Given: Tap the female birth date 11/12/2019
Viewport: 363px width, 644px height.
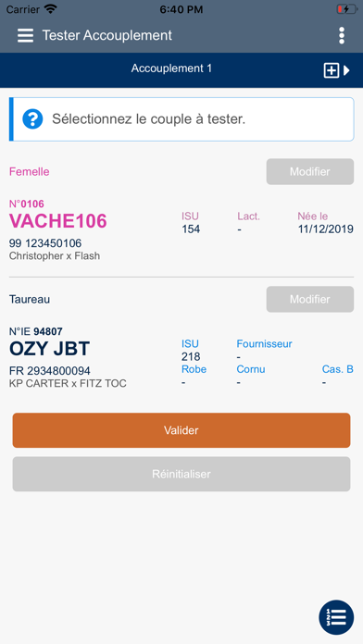Looking at the screenshot, I should coord(326,229).
